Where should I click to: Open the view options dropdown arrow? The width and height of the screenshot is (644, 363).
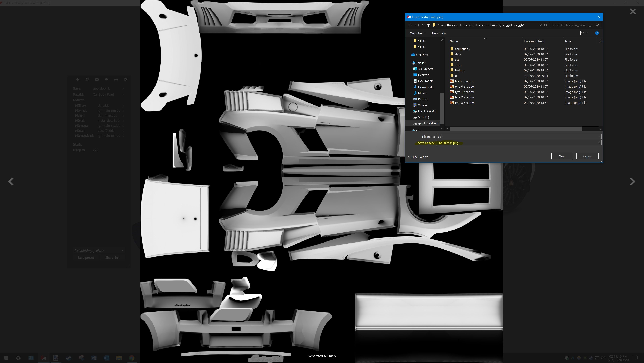587,33
